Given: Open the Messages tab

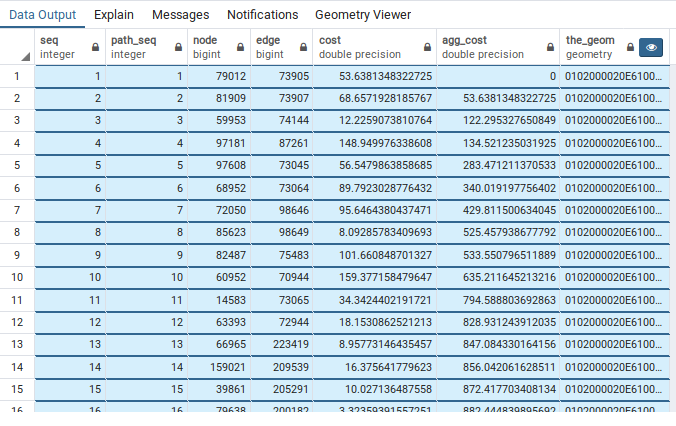Looking at the screenshot, I should [181, 15].
